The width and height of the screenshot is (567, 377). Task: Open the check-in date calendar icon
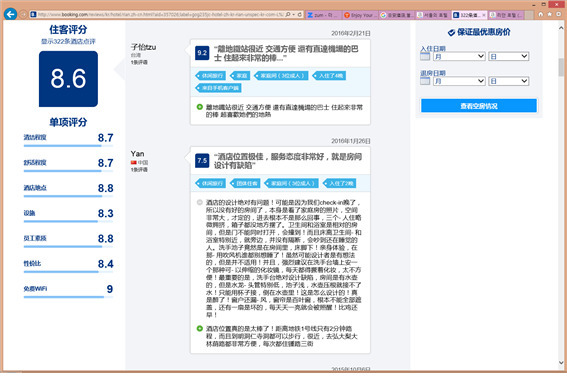point(425,56)
